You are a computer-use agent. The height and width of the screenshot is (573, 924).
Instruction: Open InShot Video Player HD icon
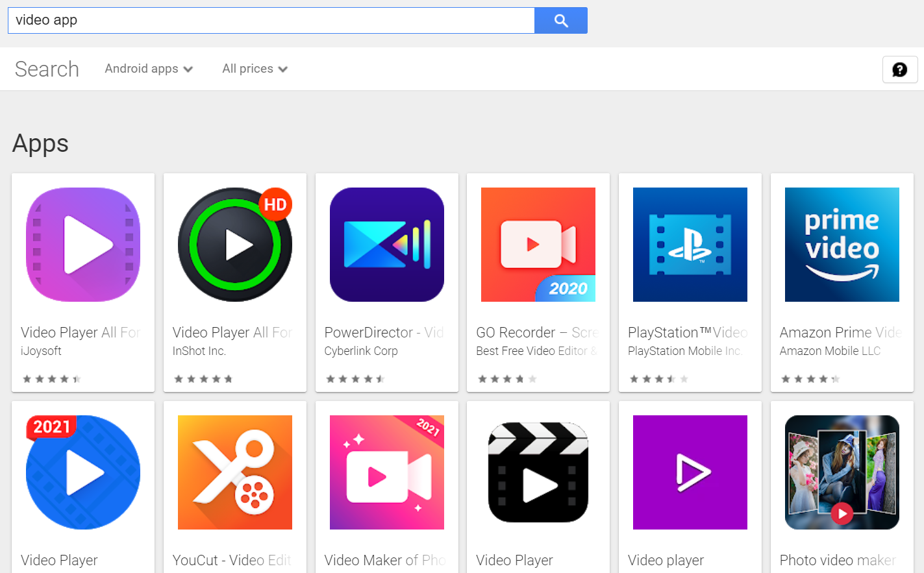click(x=235, y=245)
